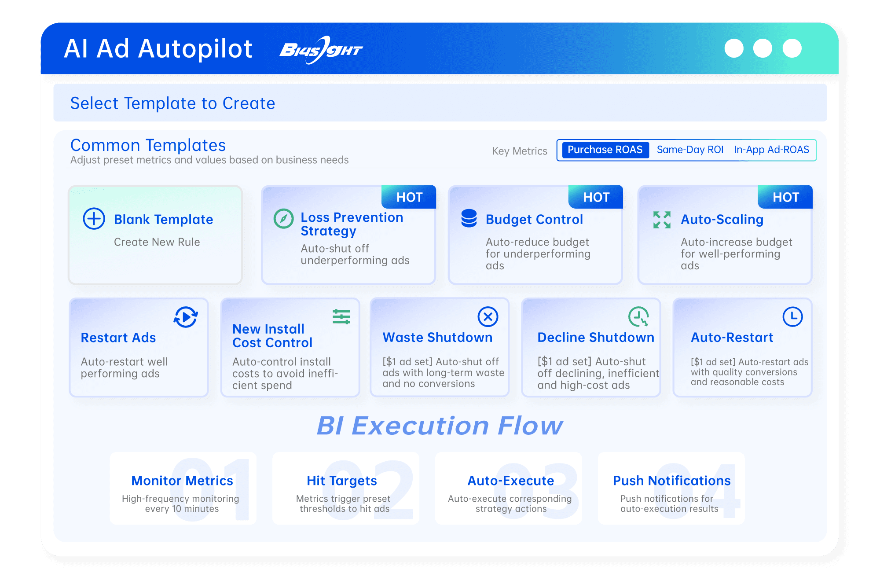Click the BI Sight logo in header
Image resolution: width=880 pixels, height=588 pixels.
pyautogui.click(x=321, y=50)
